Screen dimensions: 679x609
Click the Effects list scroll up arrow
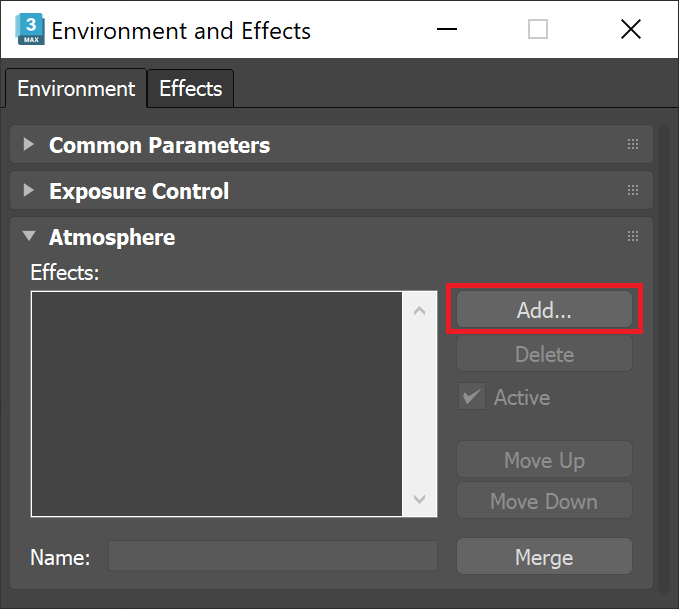tap(419, 311)
